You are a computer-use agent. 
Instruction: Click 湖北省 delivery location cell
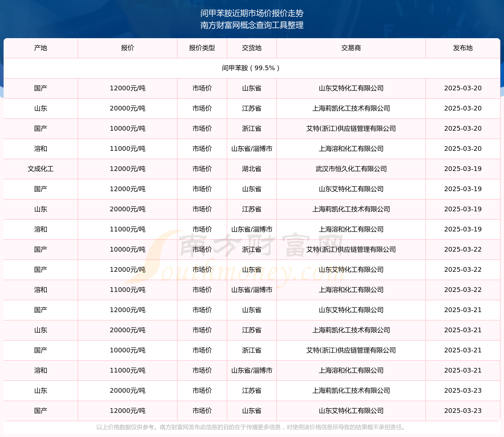[x=252, y=169]
